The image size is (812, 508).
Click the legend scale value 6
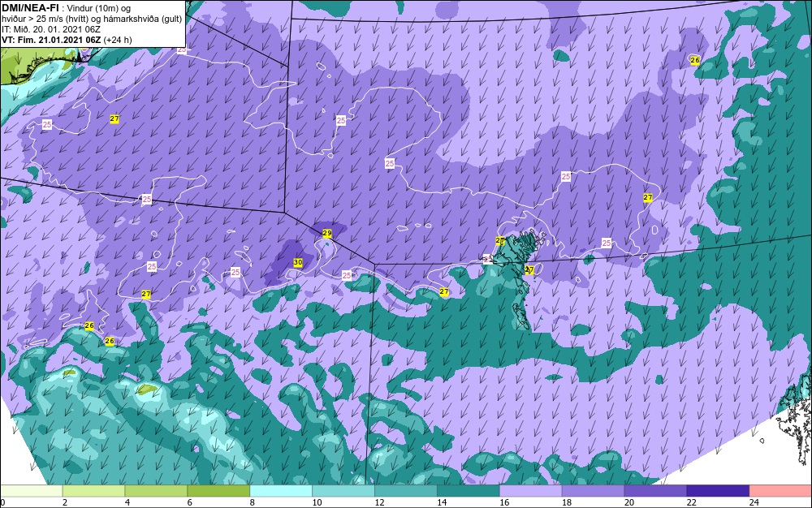pyautogui.click(x=190, y=502)
